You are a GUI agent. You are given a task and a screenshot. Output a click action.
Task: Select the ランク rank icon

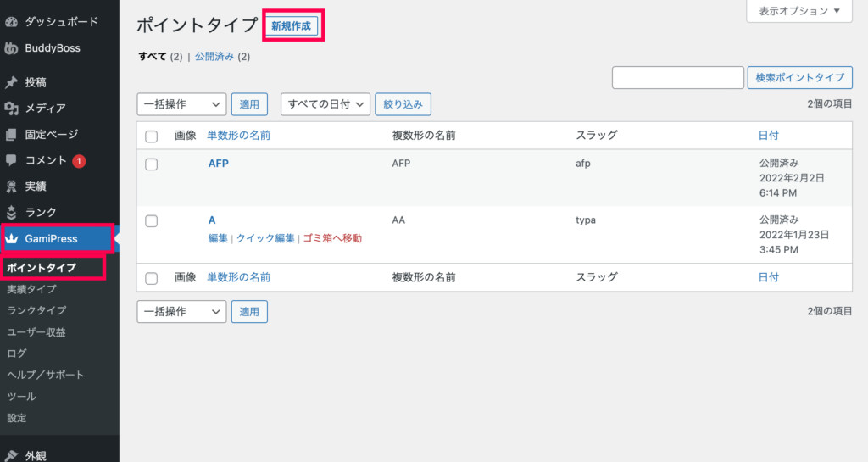coord(11,213)
